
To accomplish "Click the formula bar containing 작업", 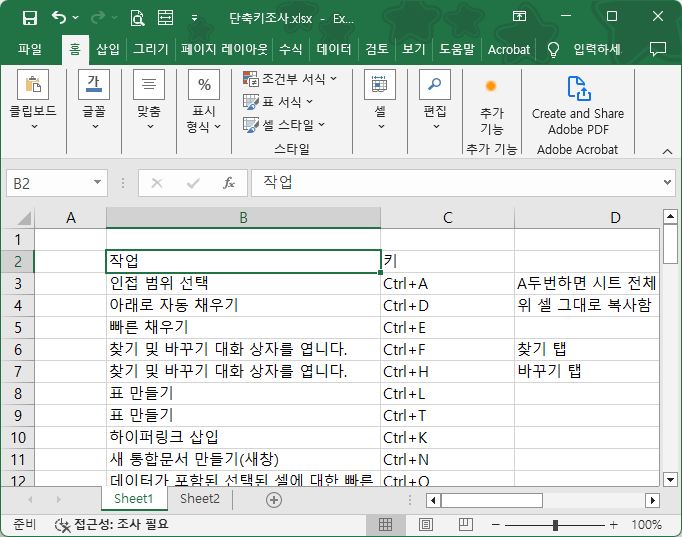I will (x=455, y=183).
